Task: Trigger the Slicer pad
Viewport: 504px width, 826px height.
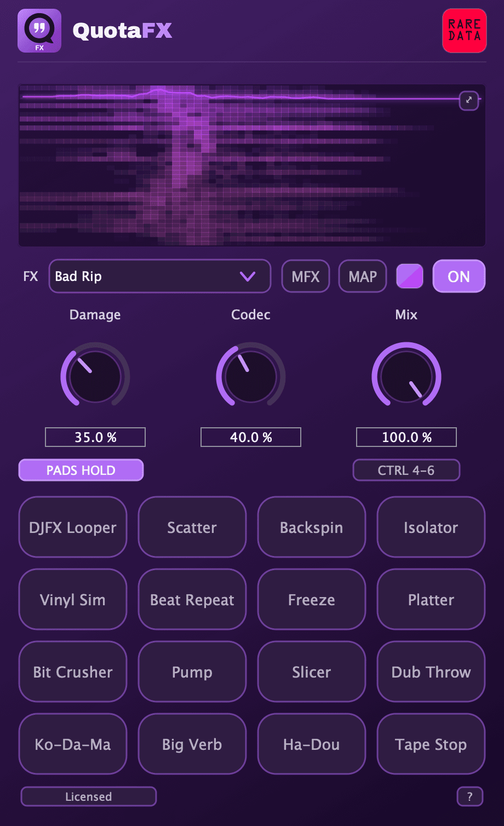Action: pos(312,672)
